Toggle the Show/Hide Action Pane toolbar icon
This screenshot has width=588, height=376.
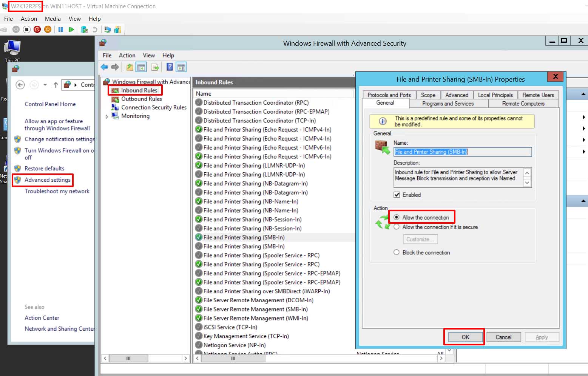coord(181,67)
